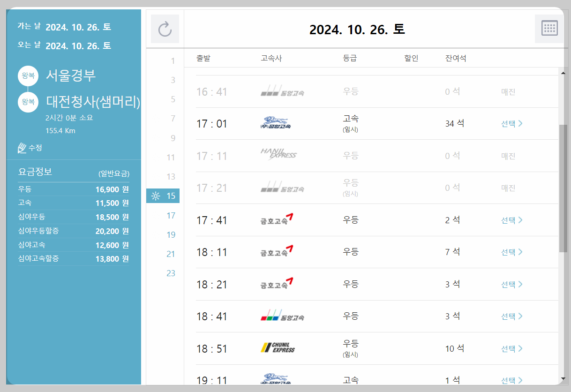Image resolution: width=571 pixels, height=392 pixels.
Task: Click the greyed 동양고속 logo on 17:21 row
Action: tap(282, 188)
